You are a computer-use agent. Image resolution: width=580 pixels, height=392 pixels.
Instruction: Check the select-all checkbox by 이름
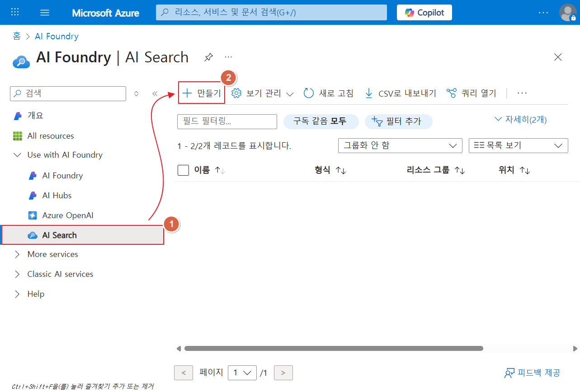(x=183, y=170)
